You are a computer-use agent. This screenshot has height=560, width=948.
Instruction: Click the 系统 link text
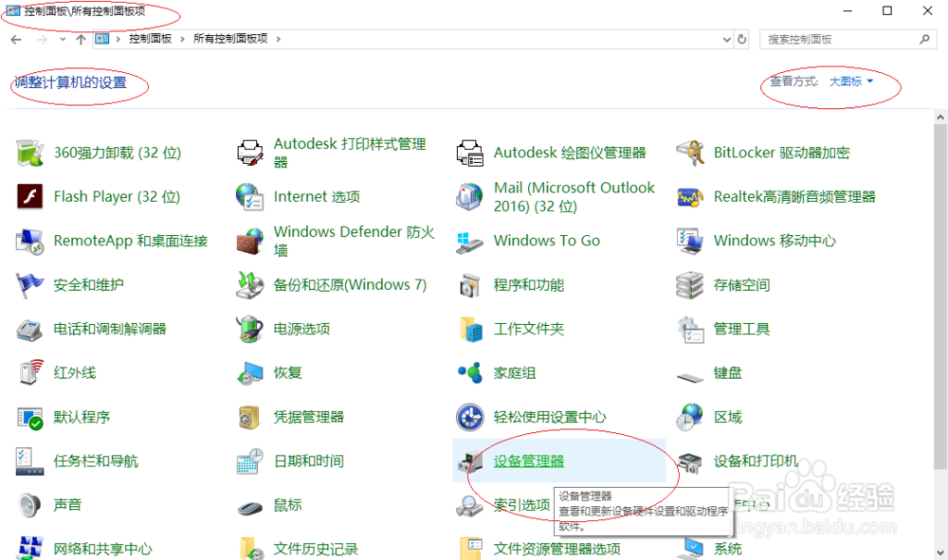tap(727, 550)
